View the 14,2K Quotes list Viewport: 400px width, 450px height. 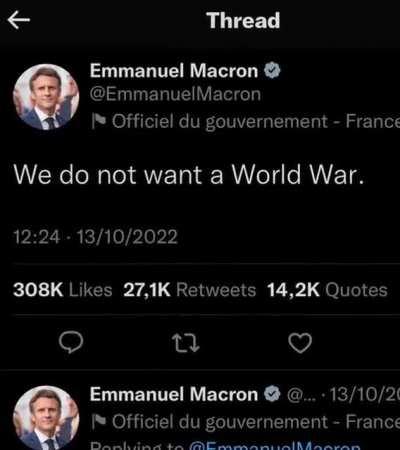pyautogui.click(x=327, y=290)
